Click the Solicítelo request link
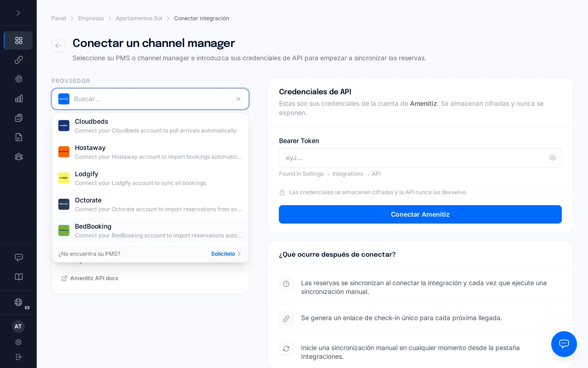 coord(226,254)
